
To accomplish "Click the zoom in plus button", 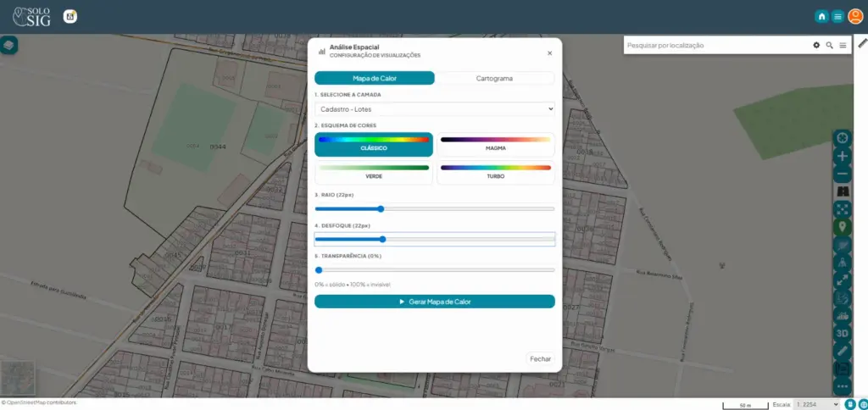I will [x=842, y=156].
